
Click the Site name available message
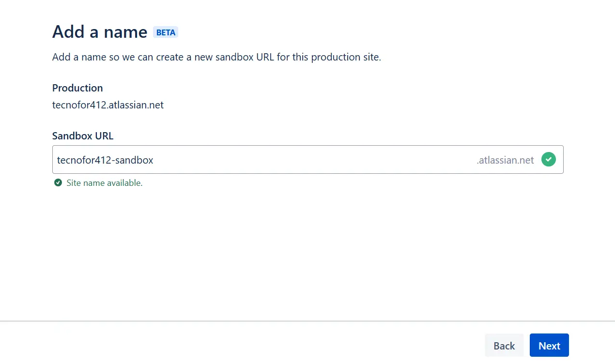(105, 183)
